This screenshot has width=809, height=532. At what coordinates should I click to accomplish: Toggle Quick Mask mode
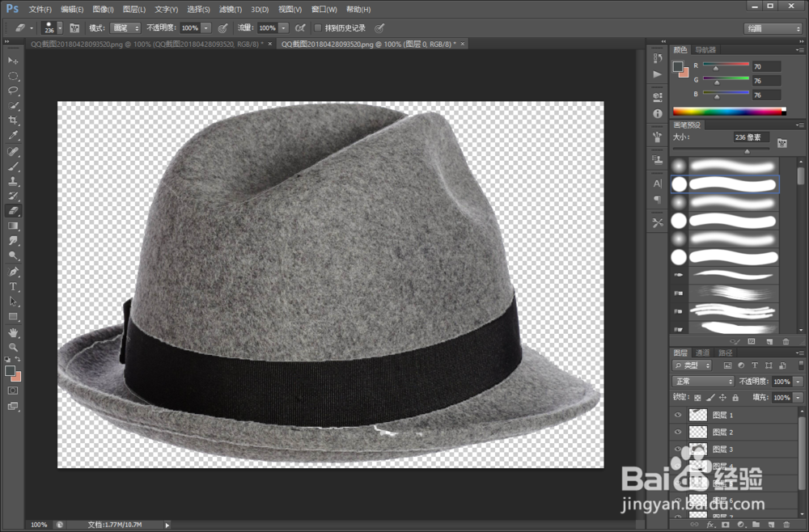point(13,391)
